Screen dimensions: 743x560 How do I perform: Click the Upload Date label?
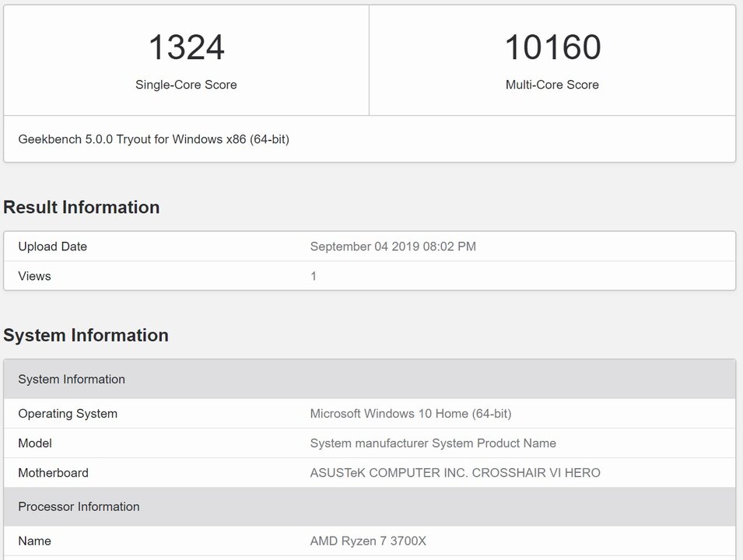(x=53, y=247)
